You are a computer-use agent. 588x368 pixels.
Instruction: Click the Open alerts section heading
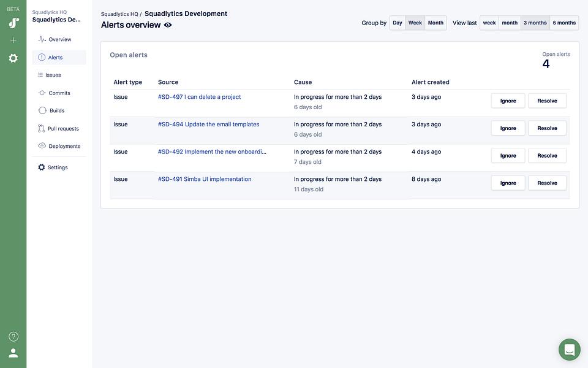coord(129,55)
